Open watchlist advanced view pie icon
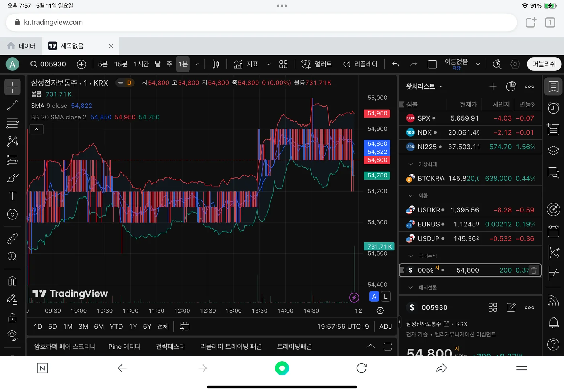Viewport: 564px width, 392px height. coord(511,86)
